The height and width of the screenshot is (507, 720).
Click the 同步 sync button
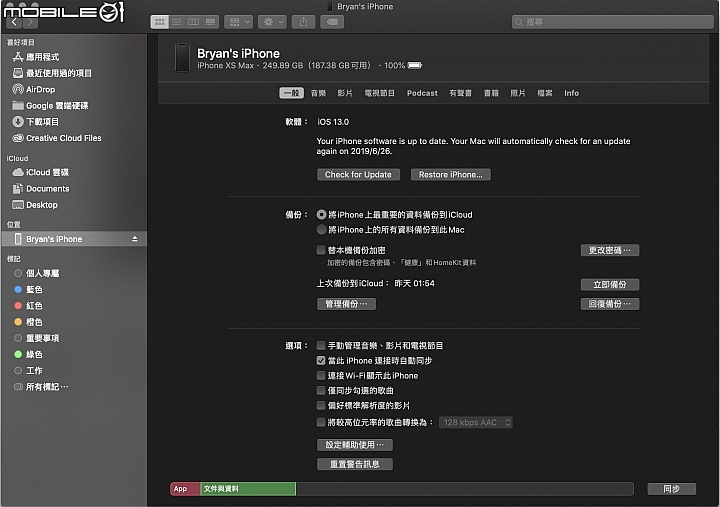(x=671, y=489)
